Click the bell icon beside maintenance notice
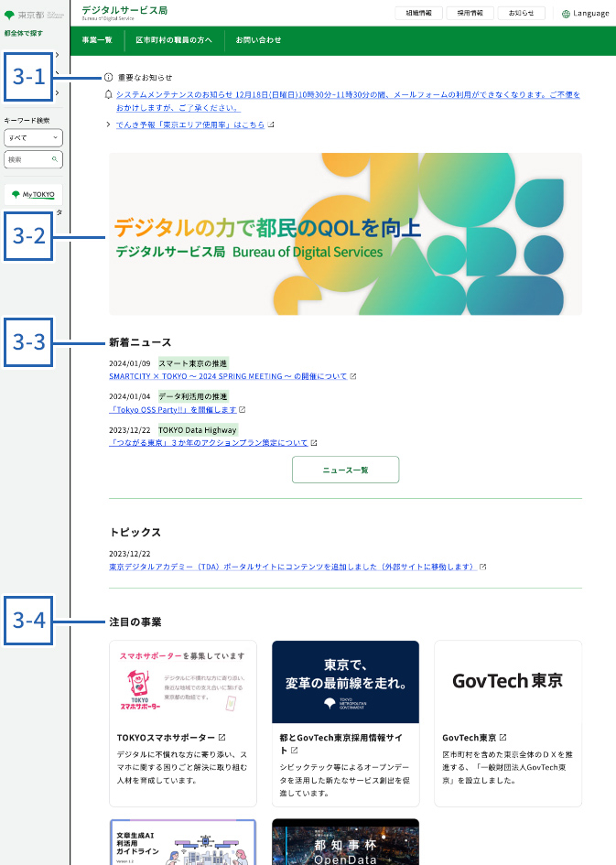Screen dimensions: 616x865 (109, 94)
